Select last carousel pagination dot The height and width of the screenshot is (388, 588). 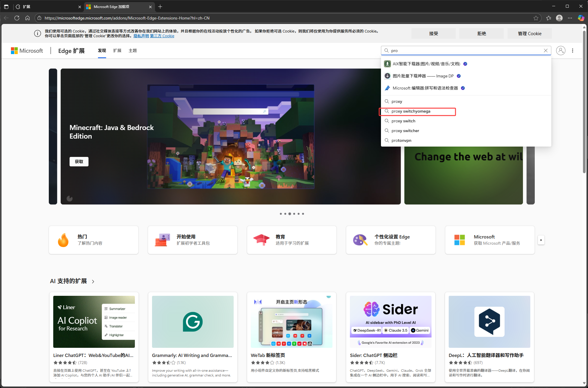click(303, 214)
